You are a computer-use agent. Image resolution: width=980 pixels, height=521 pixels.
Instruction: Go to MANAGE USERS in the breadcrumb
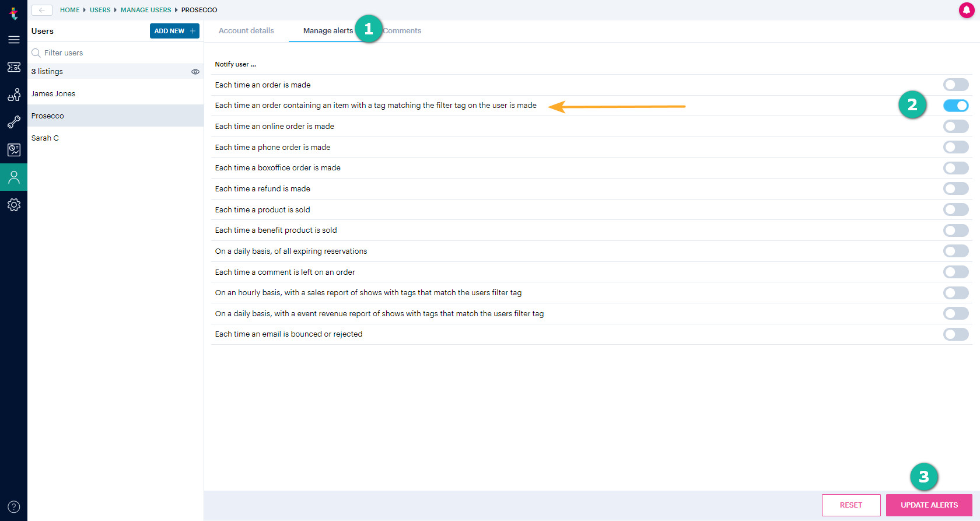click(146, 10)
